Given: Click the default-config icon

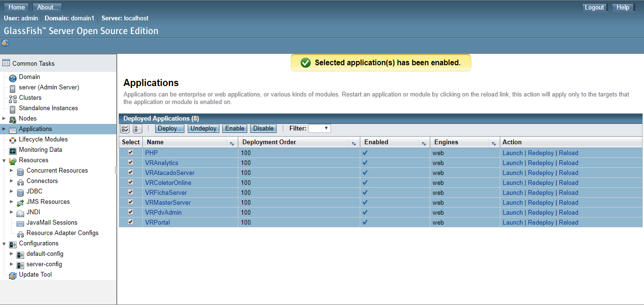Looking at the screenshot, I should [x=20, y=255].
